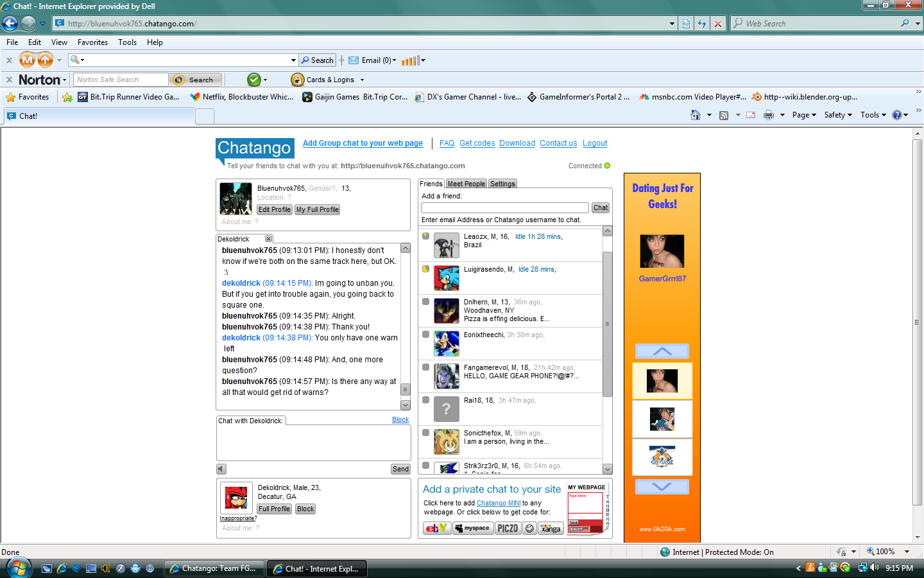Click the My Full Profile button
Image resolution: width=924 pixels, height=578 pixels.
pyautogui.click(x=318, y=209)
